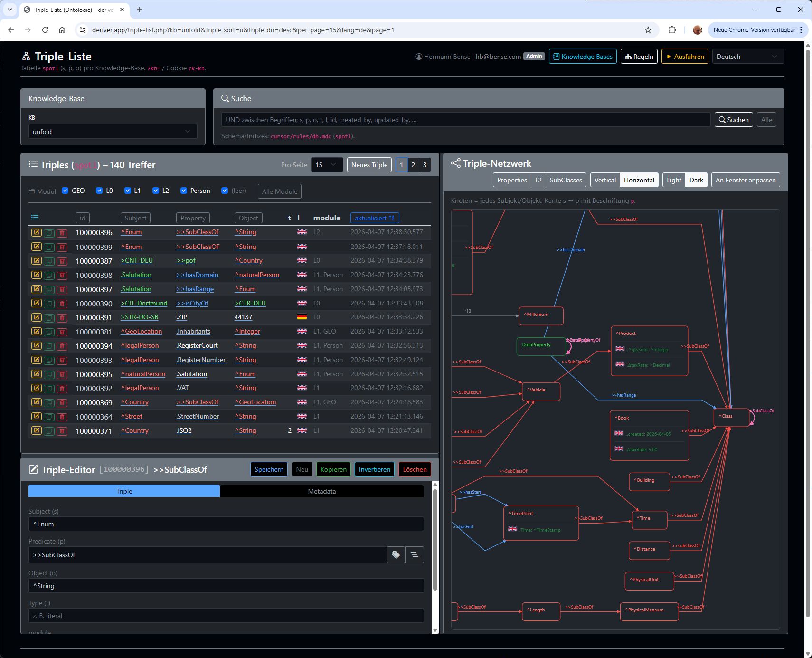Open a new browser tab
The width and height of the screenshot is (812, 658).
click(139, 10)
